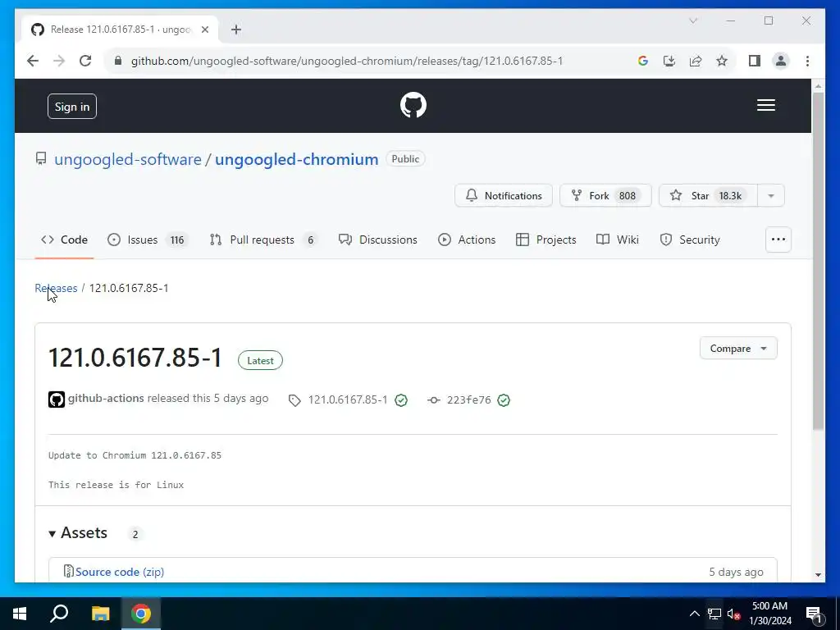Open the 121.0.6167.85-1 tag link
Image resolution: width=840 pixels, height=630 pixels.
[348, 400]
